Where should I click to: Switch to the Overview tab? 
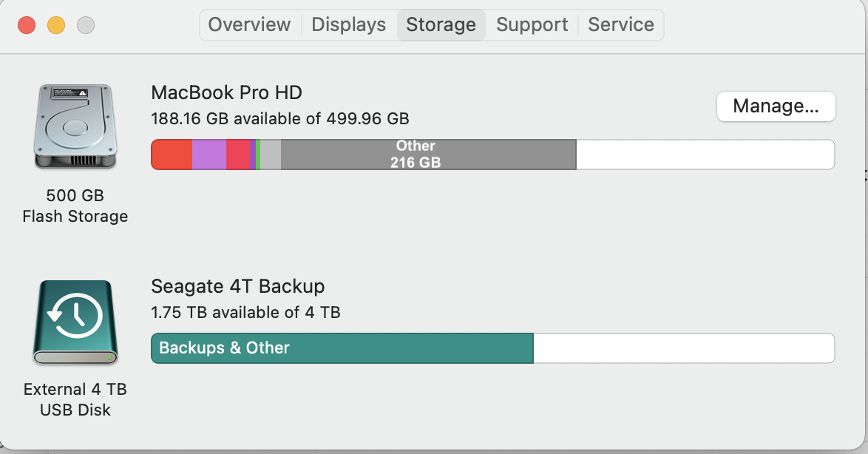(249, 24)
